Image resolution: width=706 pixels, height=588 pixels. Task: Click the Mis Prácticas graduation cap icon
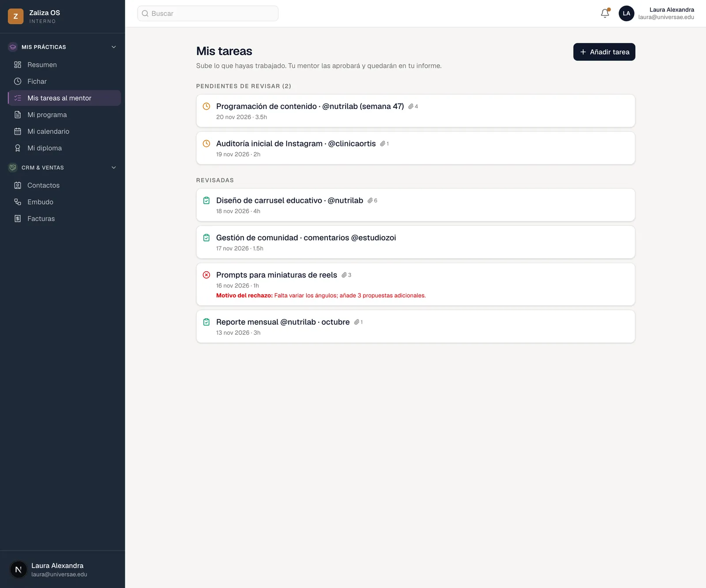click(x=13, y=47)
